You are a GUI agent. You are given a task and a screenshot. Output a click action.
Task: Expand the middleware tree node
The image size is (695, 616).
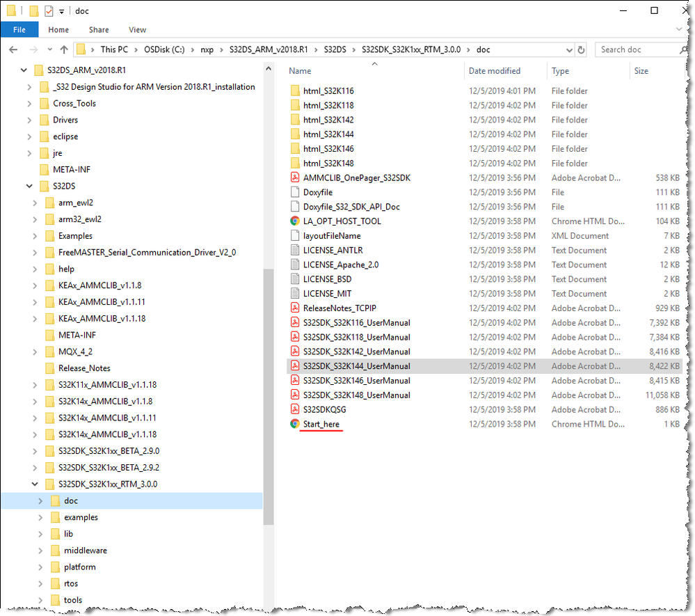click(40, 551)
